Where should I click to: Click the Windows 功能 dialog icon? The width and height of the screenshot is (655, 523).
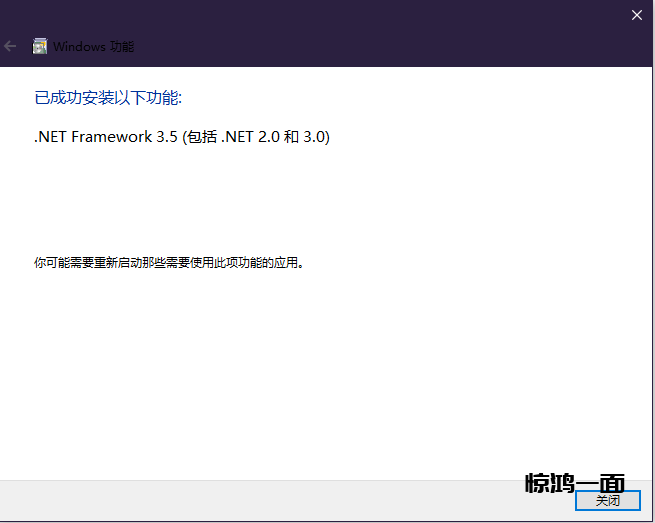tap(40, 46)
